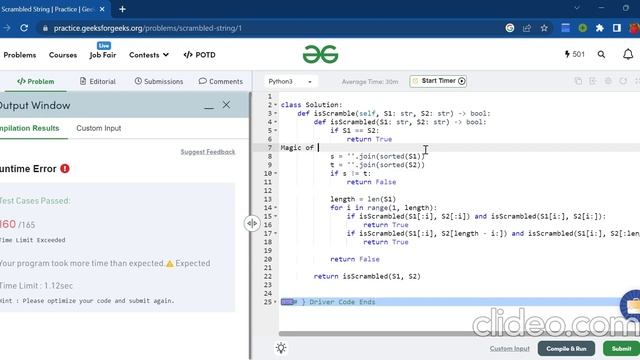Select the Compilation Results tab
Viewport: 640px width, 360px height.
pos(30,128)
